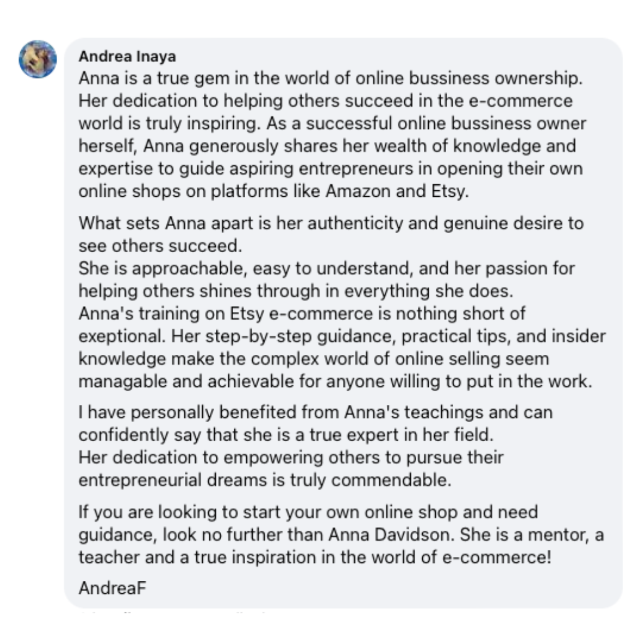Click the misspelled word "managable"

pyautogui.click(x=122, y=382)
